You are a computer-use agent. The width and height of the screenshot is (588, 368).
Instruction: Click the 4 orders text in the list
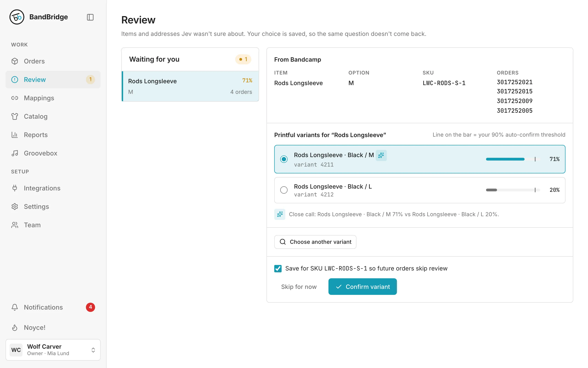[x=241, y=92]
